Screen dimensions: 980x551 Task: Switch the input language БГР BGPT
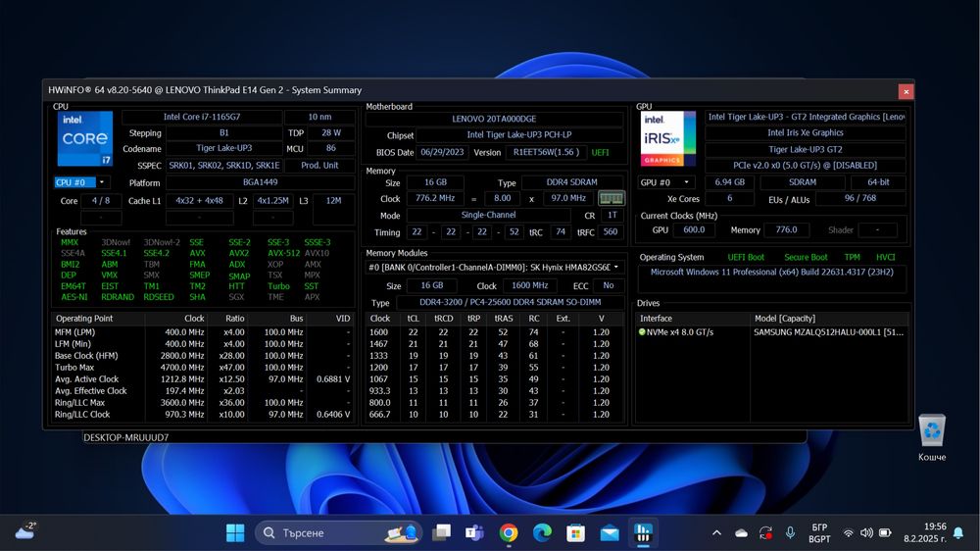[x=819, y=533]
